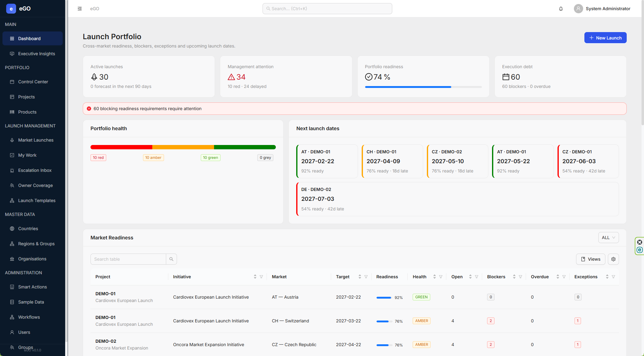The image size is (644, 356).
Task: Click the red error icon in alert banner
Action: 89,109
